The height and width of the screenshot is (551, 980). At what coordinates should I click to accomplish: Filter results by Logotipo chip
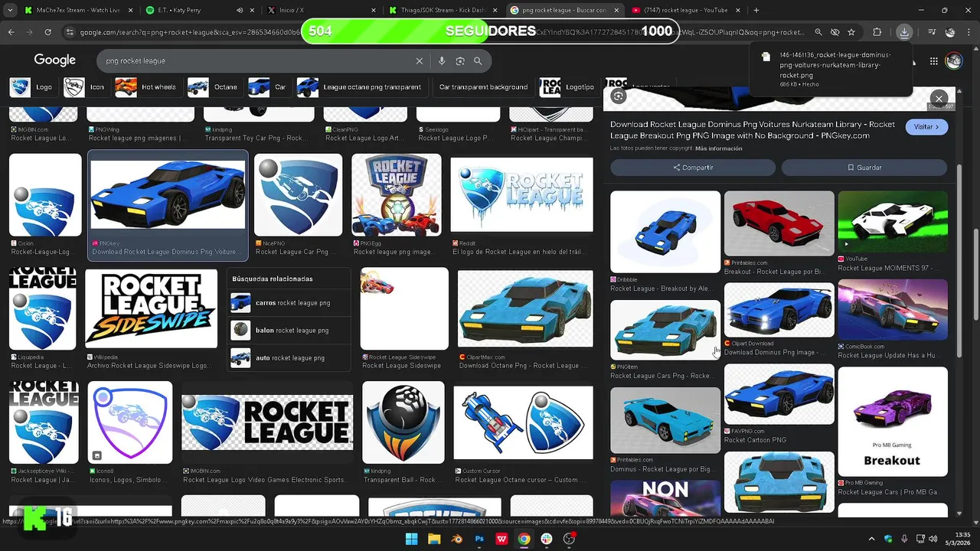coord(568,87)
